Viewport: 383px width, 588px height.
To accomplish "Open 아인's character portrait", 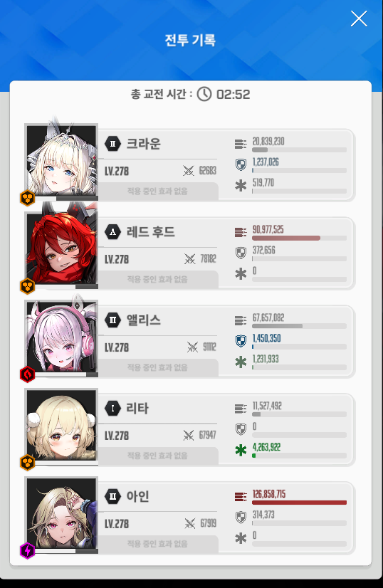I will coord(62,513).
